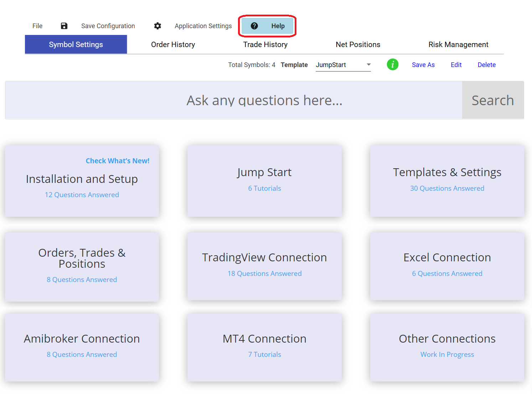Open the Check What's New link
The width and height of the screenshot is (532, 395).
tap(117, 161)
